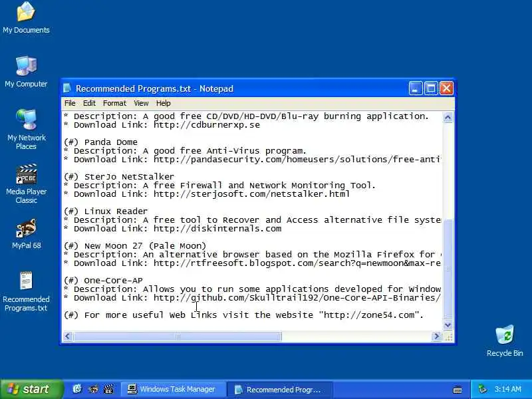Click the taskbar clock showing 3:14 AM
532x399 pixels.
[x=507, y=389]
